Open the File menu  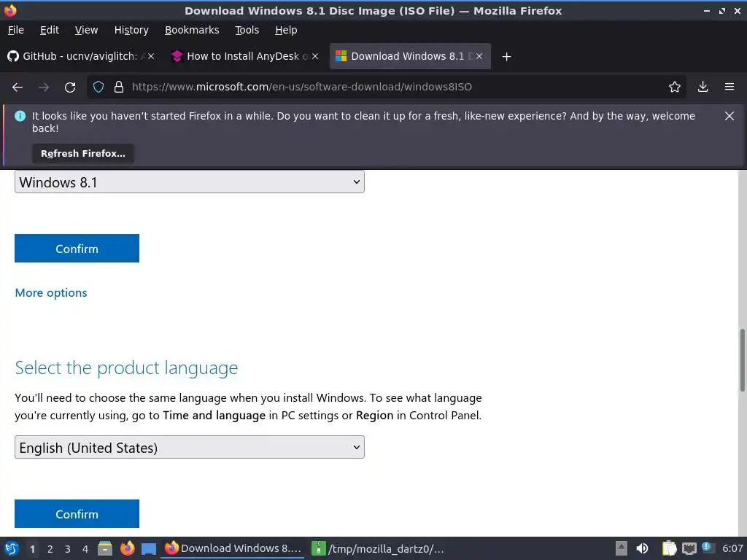pyautogui.click(x=16, y=30)
